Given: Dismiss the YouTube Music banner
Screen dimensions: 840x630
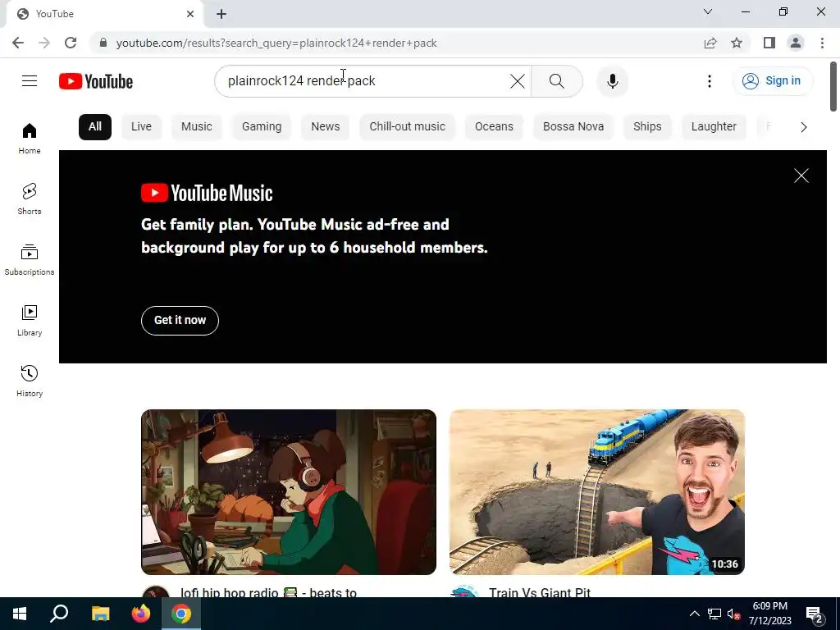Looking at the screenshot, I should coord(801,176).
